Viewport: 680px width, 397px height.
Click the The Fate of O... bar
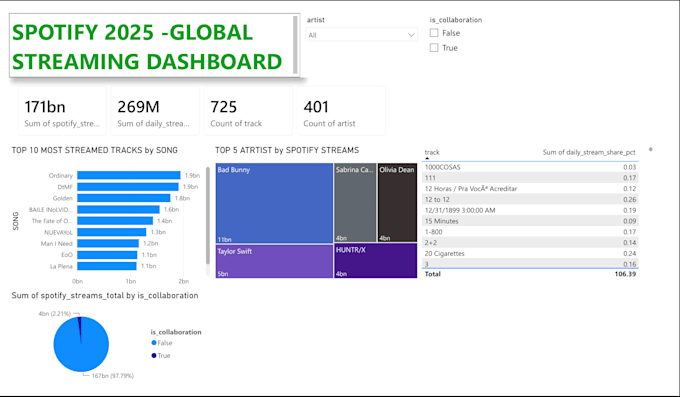pyautogui.click(x=115, y=221)
